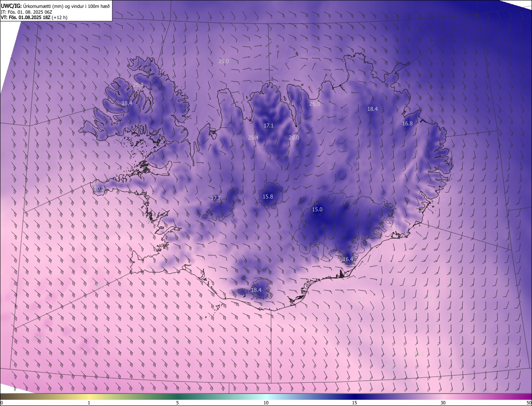Click the UWC/IG map title text
The width and height of the screenshot is (532, 406).
point(55,5)
